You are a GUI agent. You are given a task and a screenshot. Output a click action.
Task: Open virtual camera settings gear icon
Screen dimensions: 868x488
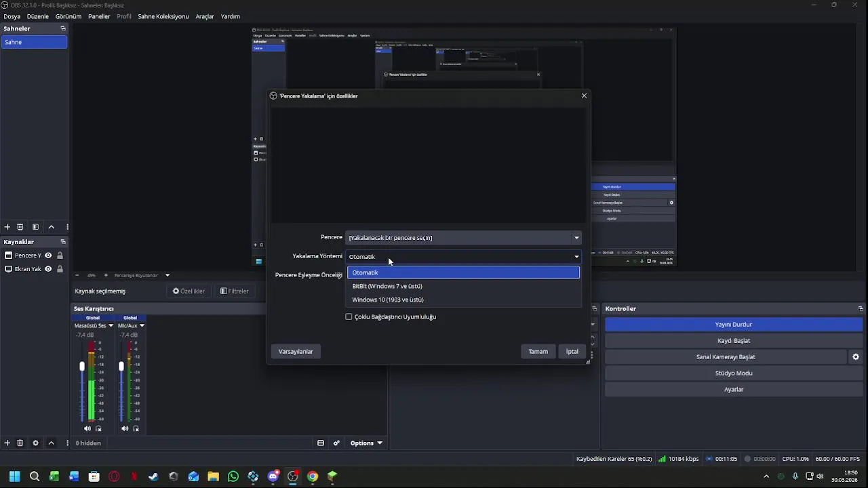point(856,357)
